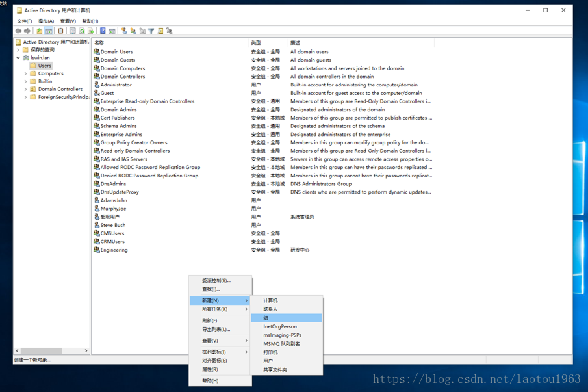
Task: Click the create new group toolbar icon
Action: click(133, 31)
